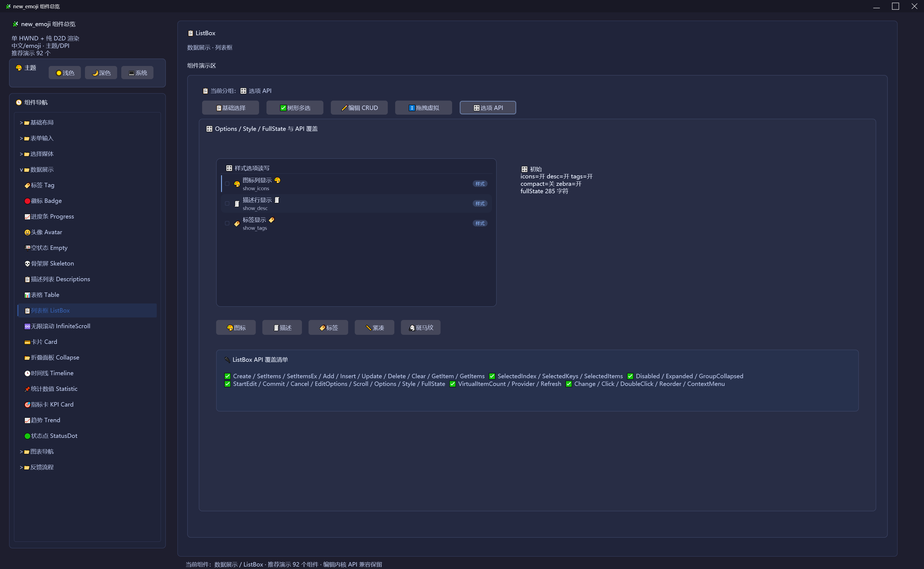
Task: Switch to the 拖拽虚拟 tab
Action: click(x=424, y=108)
